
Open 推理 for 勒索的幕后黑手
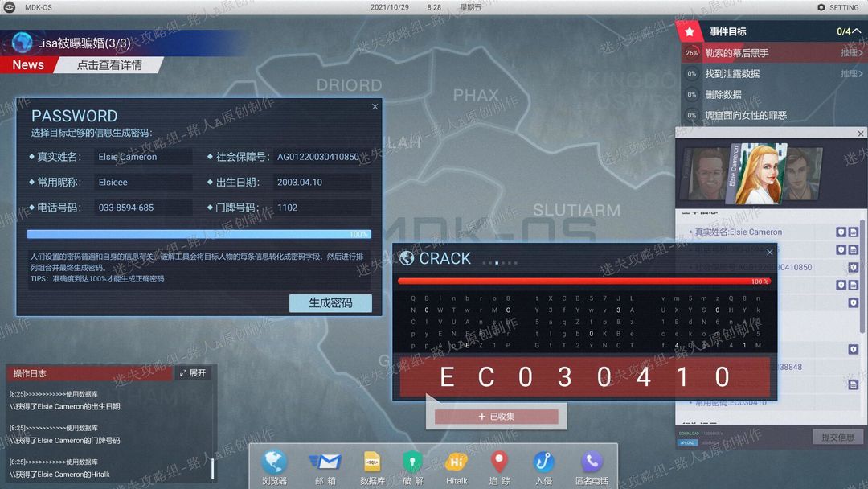(851, 52)
